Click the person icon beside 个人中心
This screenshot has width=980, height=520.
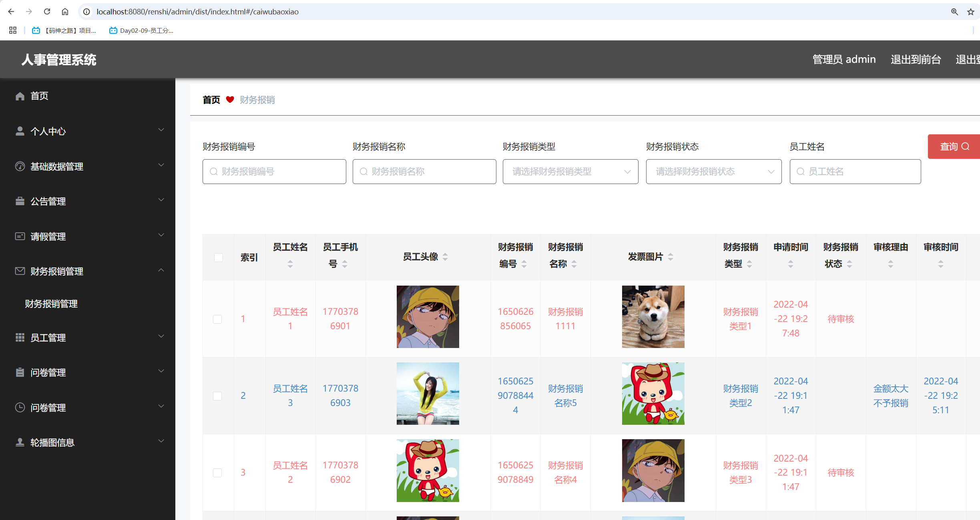point(20,131)
